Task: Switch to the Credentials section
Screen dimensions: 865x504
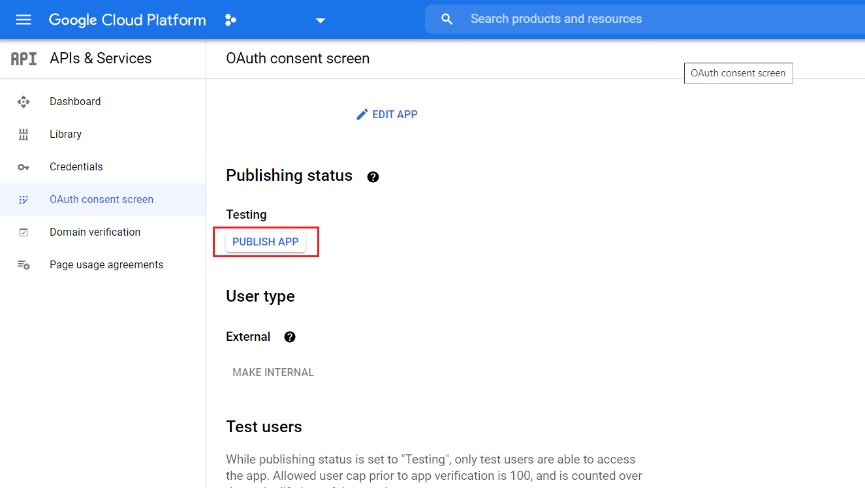Action: point(76,166)
